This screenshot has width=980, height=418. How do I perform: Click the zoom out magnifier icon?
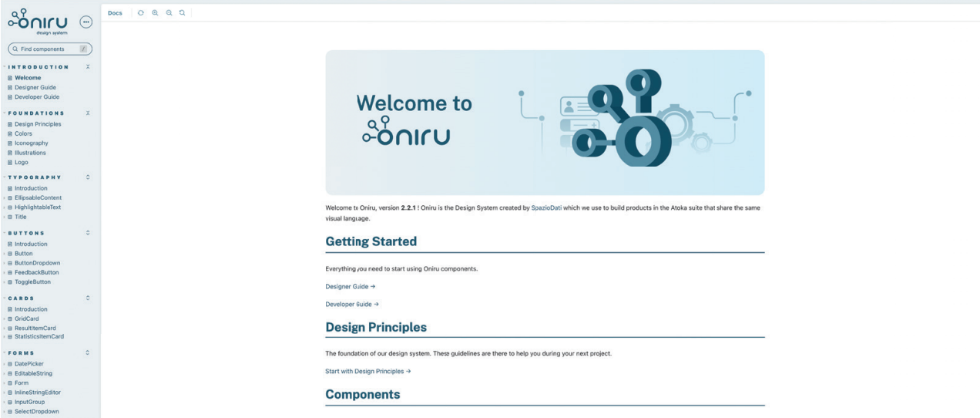point(168,13)
